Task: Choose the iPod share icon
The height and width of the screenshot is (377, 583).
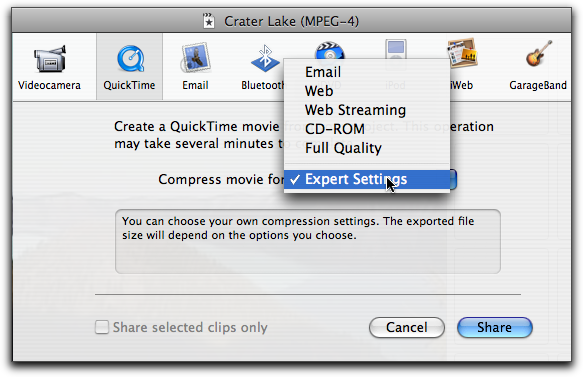Action: coord(396,49)
